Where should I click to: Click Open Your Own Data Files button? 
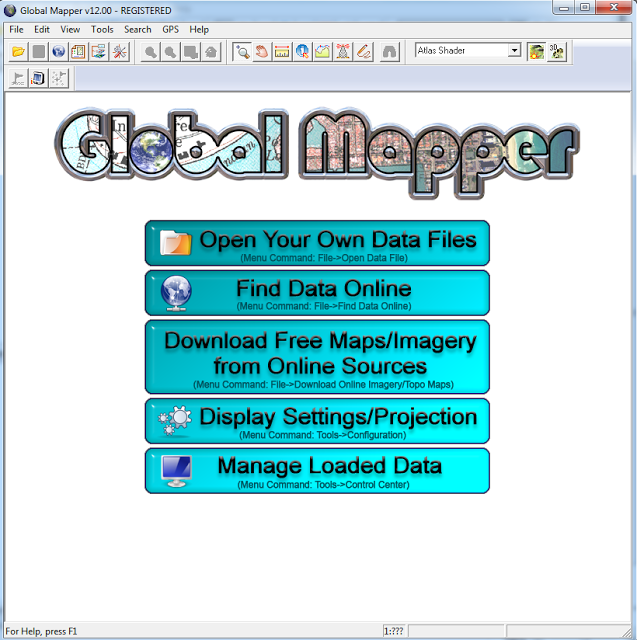317,243
